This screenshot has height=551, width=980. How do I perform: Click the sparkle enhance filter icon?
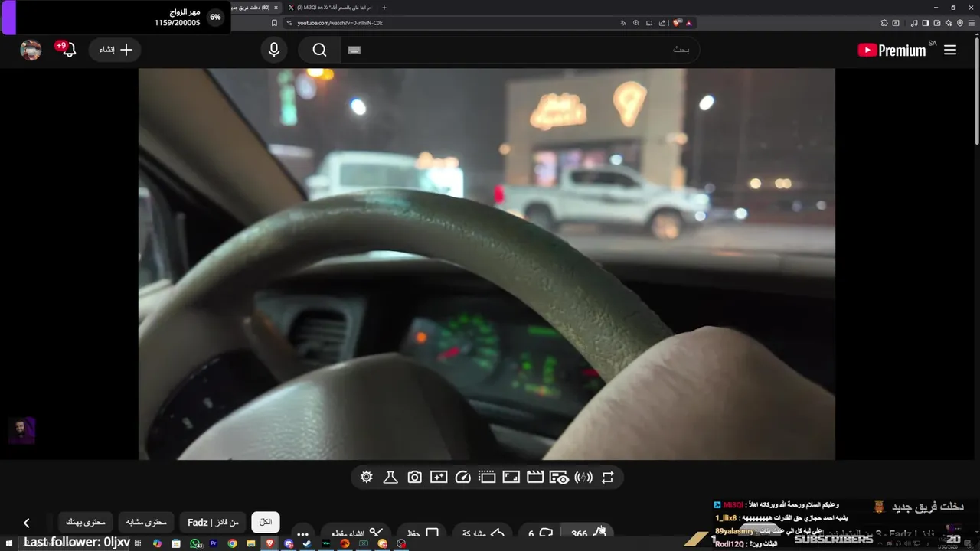click(439, 478)
